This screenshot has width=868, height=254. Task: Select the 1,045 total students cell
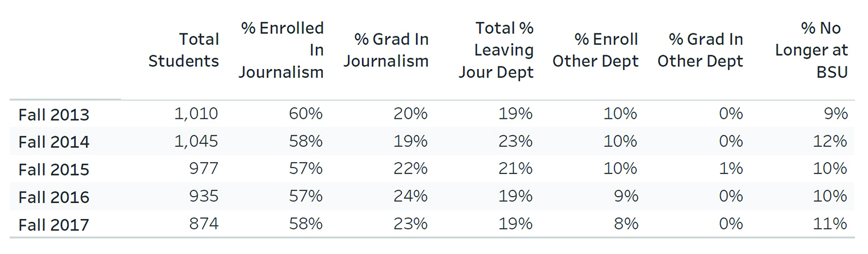click(x=196, y=141)
